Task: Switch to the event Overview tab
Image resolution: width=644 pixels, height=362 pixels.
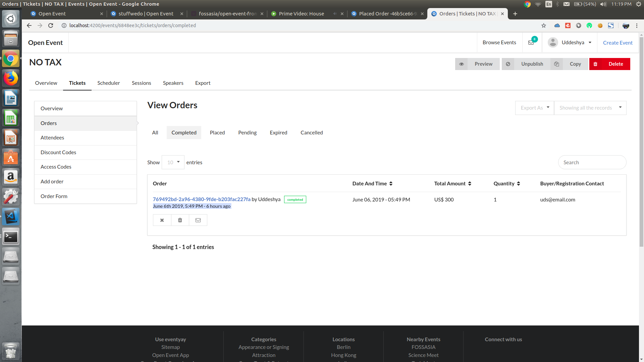Action: point(46,83)
